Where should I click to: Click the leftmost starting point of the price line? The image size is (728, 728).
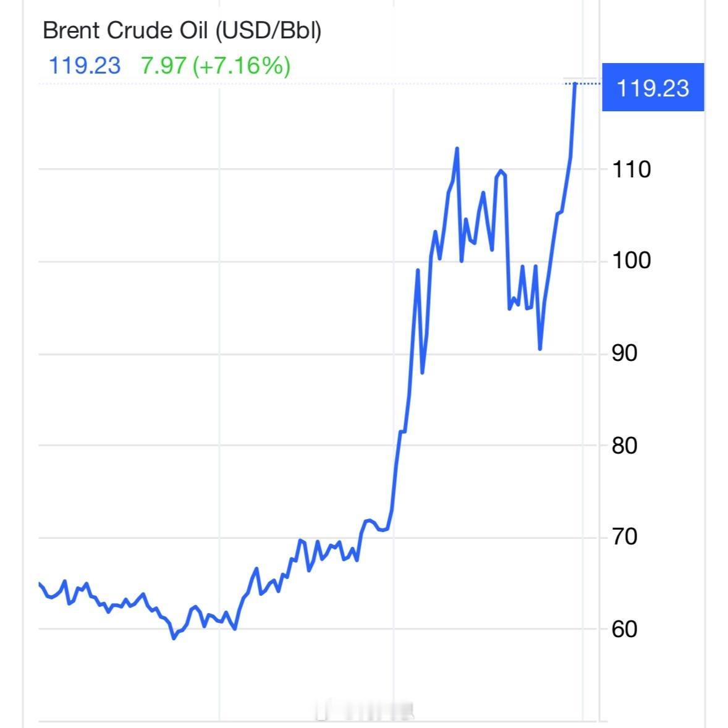[40, 583]
